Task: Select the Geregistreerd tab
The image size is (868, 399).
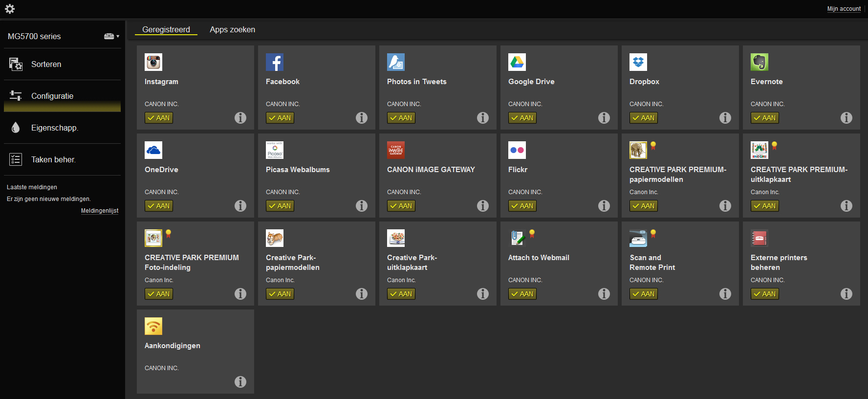Action: click(x=166, y=29)
